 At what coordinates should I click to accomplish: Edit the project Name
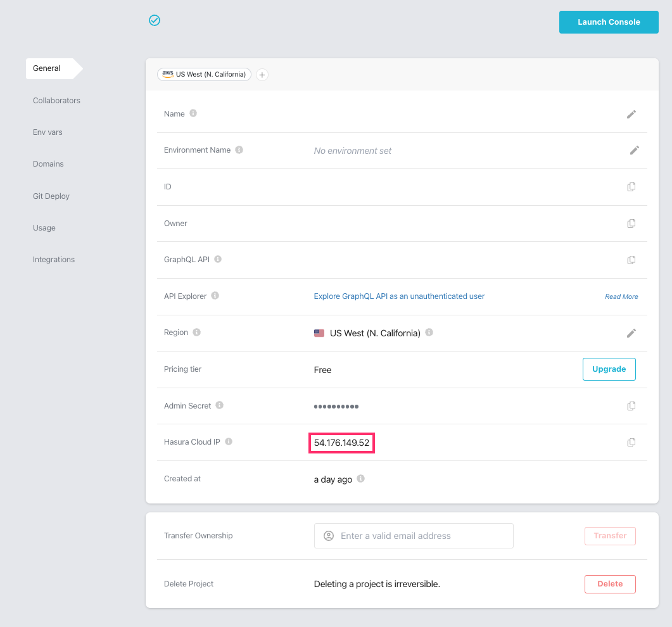[x=631, y=114]
